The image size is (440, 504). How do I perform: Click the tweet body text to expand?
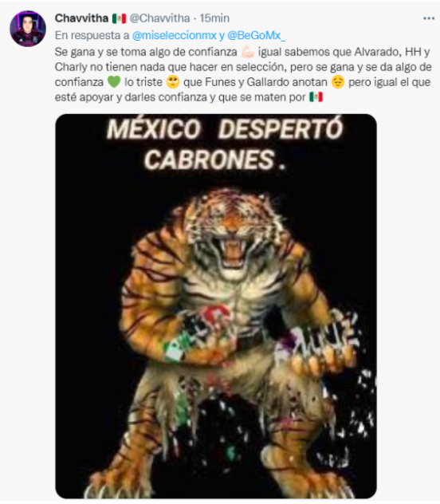(x=243, y=74)
